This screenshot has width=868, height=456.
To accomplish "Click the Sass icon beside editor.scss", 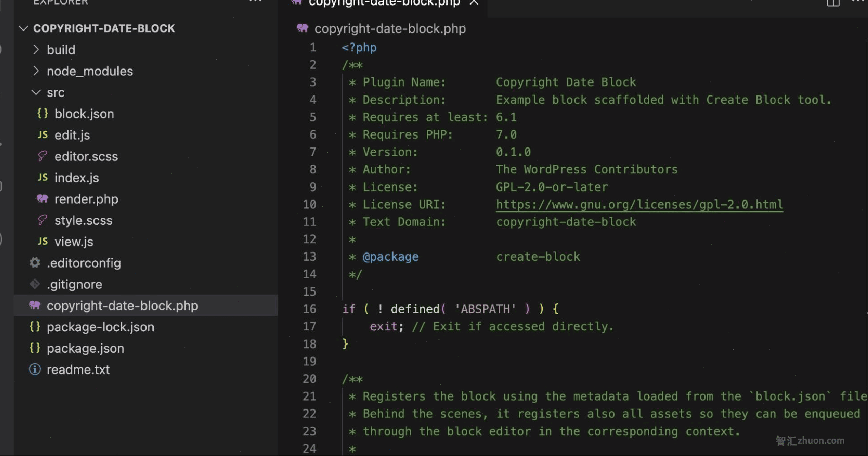I will pos(42,156).
